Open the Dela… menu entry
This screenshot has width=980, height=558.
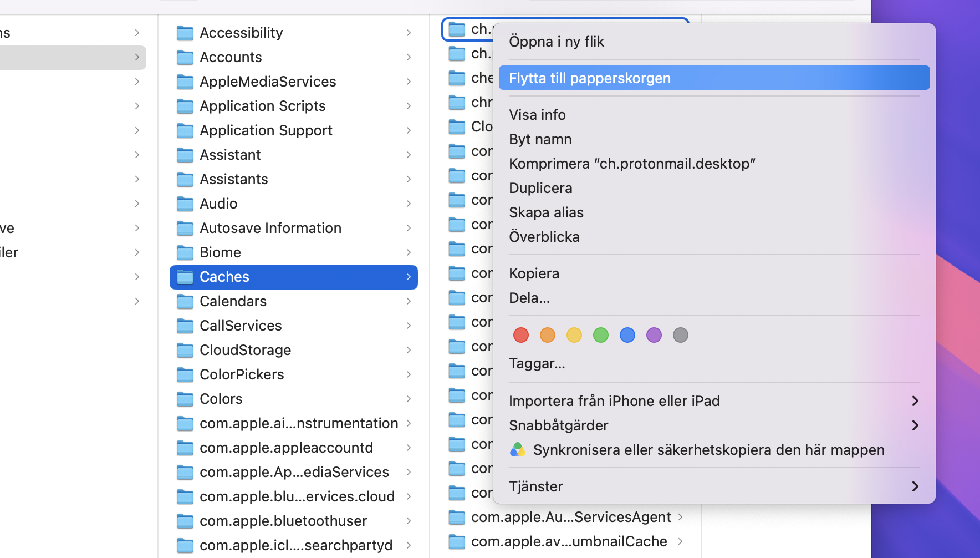pyautogui.click(x=714, y=298)
